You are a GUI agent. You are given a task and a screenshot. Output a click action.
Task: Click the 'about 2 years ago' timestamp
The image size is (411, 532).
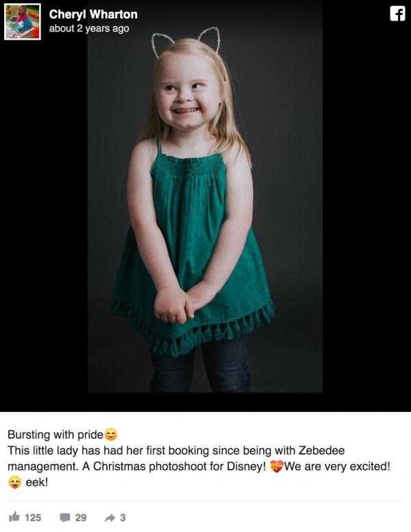point(89,29)
